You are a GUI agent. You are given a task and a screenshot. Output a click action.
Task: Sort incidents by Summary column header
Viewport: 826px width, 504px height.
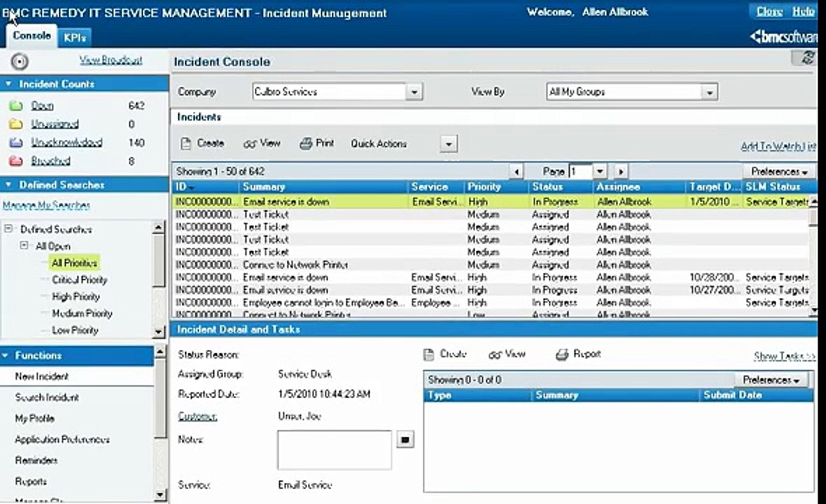tap(323, 187)
